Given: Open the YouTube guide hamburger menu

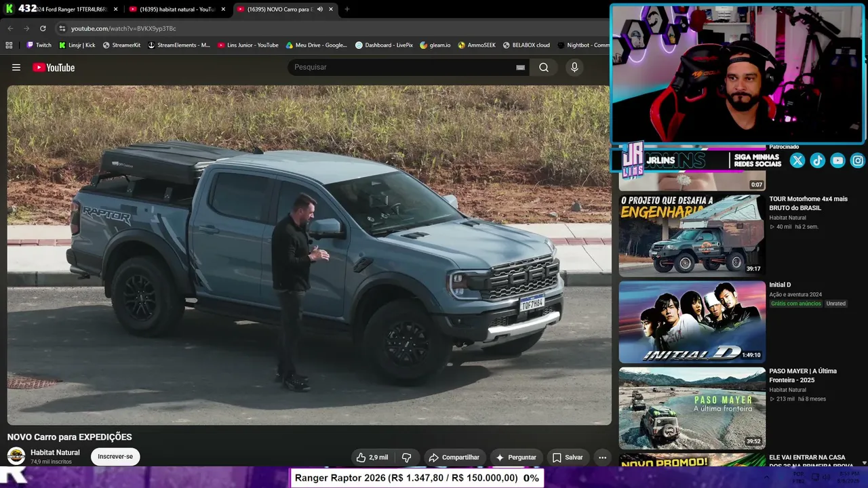Looking at the screenshot, I should [x=16, y=67].
